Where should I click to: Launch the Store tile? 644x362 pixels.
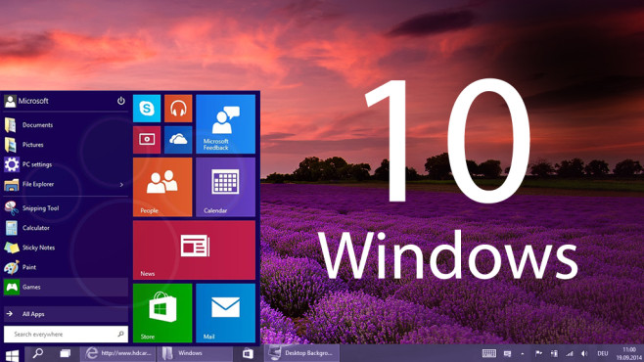tap(162, 313)
